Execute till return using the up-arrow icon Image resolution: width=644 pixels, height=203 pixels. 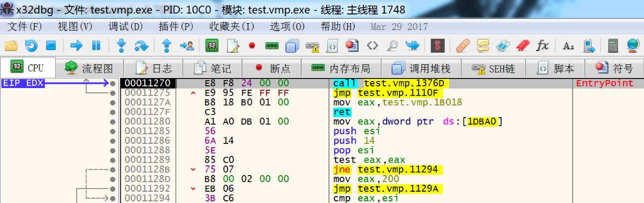pyautogui.click(x=166, y=46)
